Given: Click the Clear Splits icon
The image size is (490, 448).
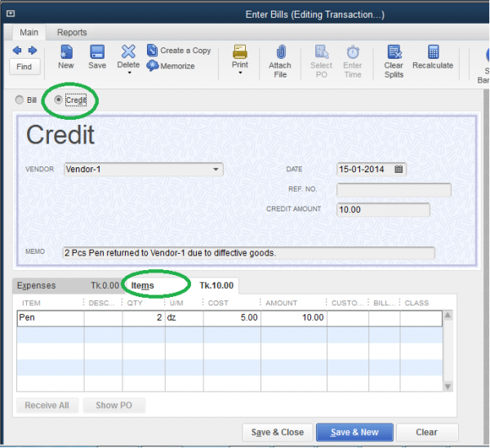Looking at the screenshot, I should (394, 52).
